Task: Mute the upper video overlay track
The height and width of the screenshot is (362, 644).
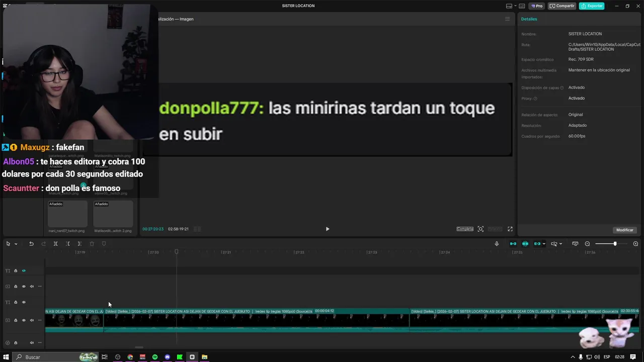Action: (32, 287)
